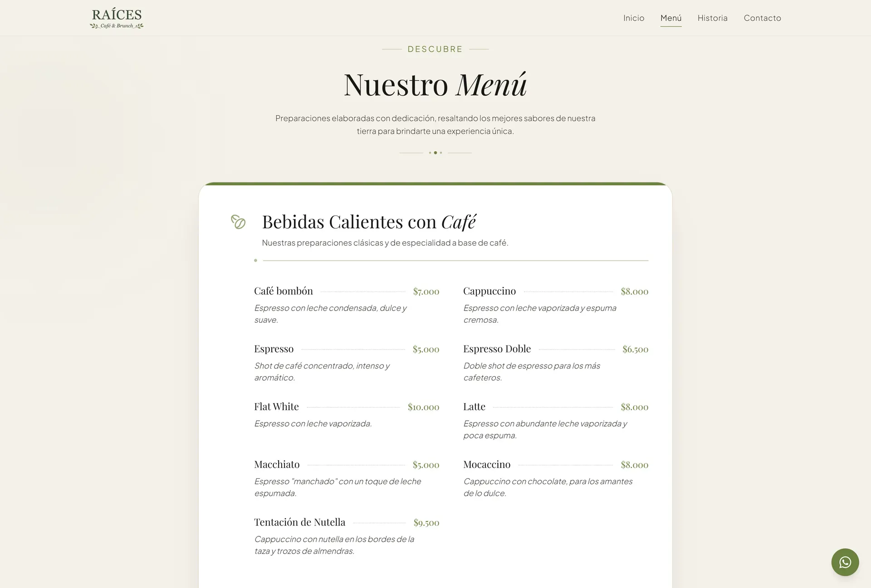Viewport: 871px width, 588px height.
Task: Click the Nuestro Menú heading
Action: click(435, 84)
